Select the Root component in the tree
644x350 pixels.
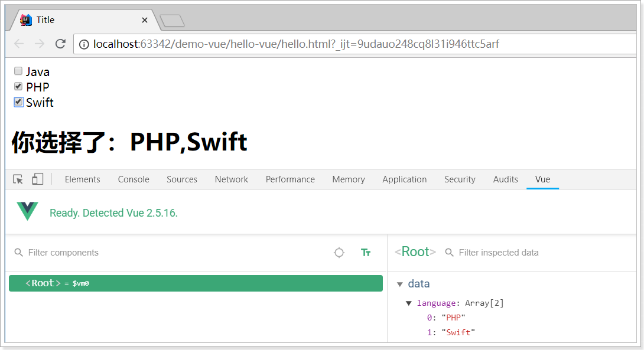196,283
